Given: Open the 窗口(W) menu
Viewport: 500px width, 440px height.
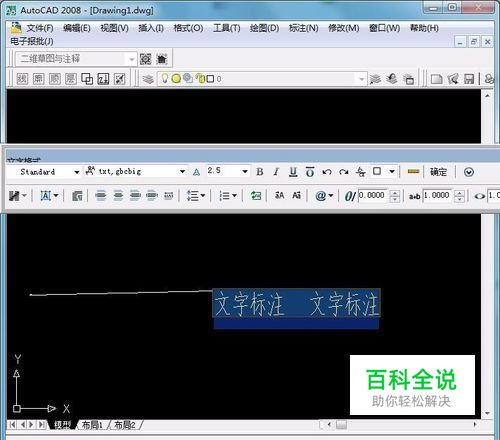Looking at the screenshot, I should point(384,28).
